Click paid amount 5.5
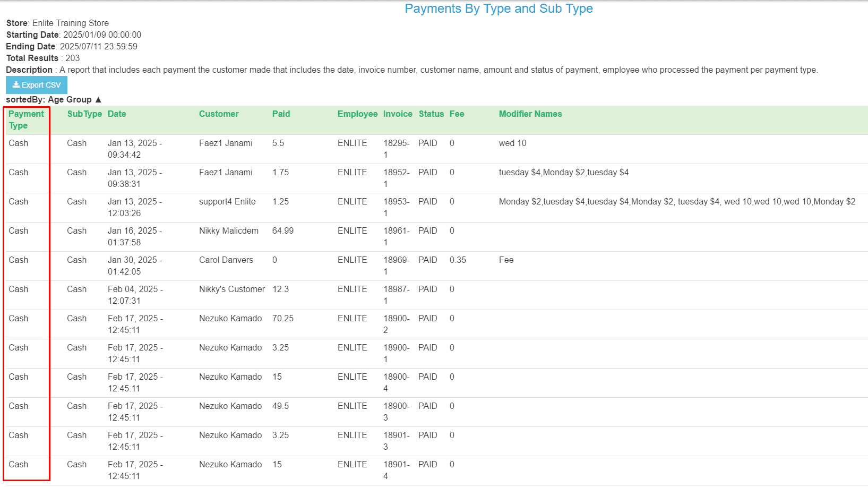Image resolution: width=868 pixels, height=487 pixels. tap(278, 143)
